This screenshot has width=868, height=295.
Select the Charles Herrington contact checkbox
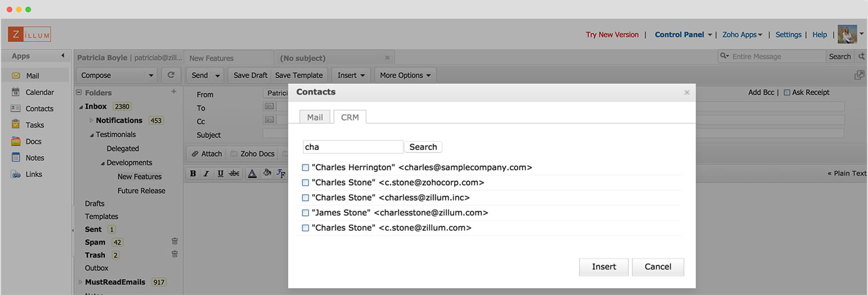[x=305, y=167]
